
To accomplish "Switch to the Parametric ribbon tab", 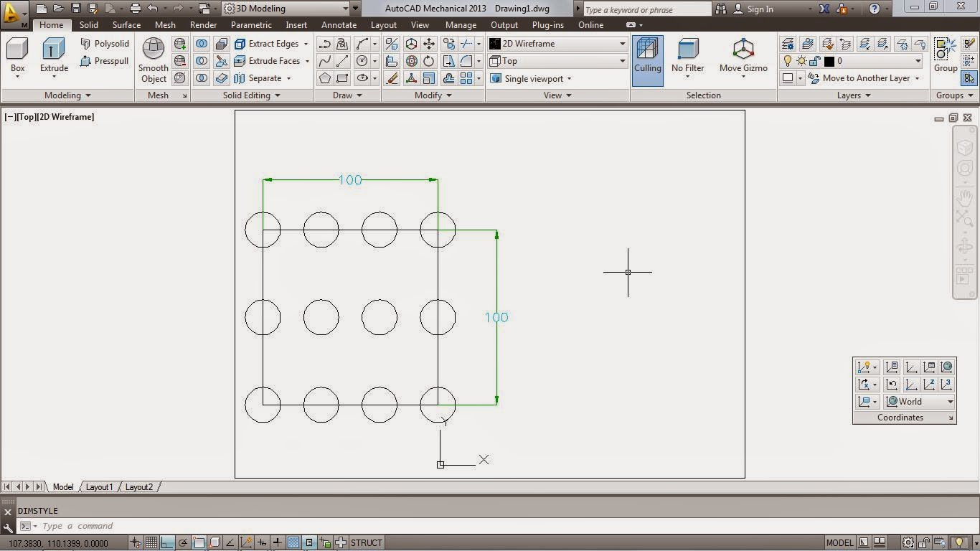I will click(250, 24).
